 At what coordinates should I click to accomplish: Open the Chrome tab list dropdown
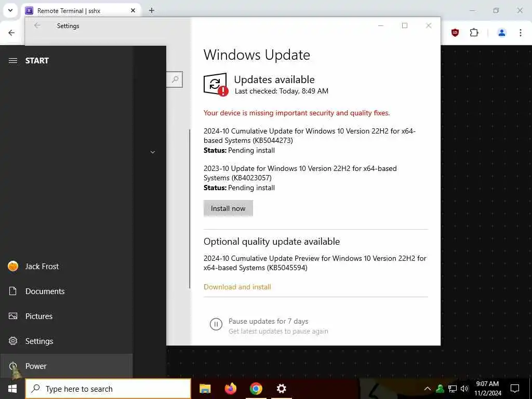point(10,10)
